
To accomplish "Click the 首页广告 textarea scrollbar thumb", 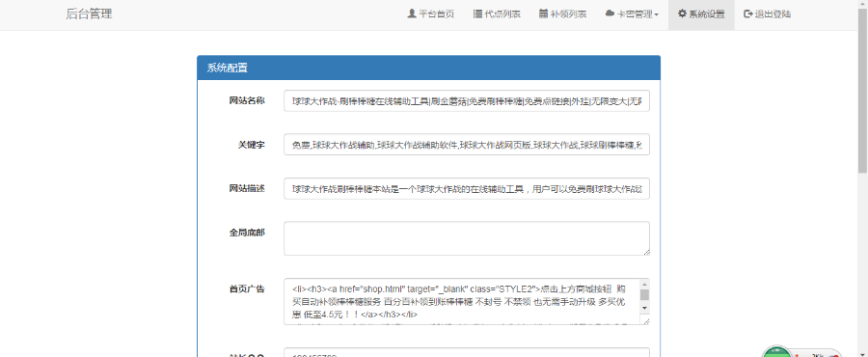I will 644,294.
